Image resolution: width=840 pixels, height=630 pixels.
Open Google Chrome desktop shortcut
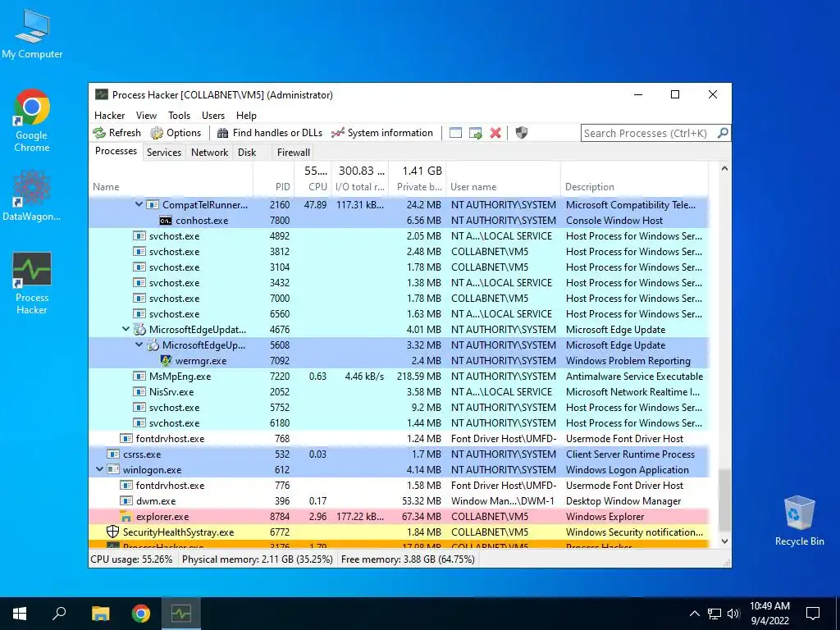click(32, 121)
